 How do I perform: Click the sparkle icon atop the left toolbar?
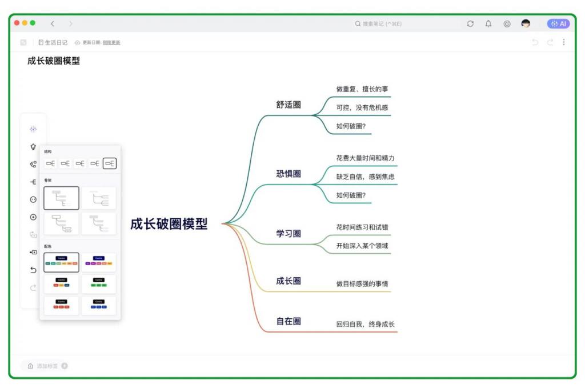(x=33, y=129)
